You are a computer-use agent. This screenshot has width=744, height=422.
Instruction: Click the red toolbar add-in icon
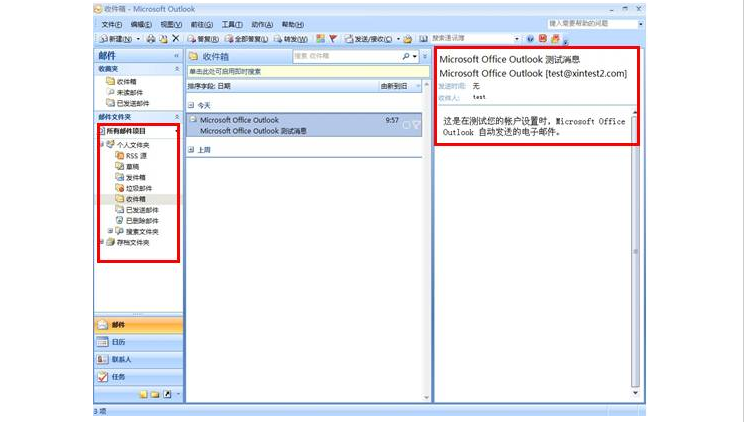coord(543,38)
